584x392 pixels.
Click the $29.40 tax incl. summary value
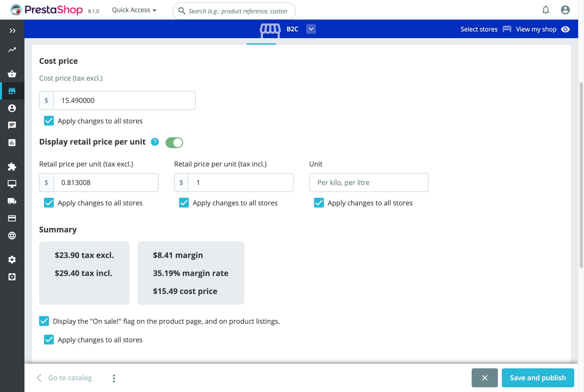[83, 273]
